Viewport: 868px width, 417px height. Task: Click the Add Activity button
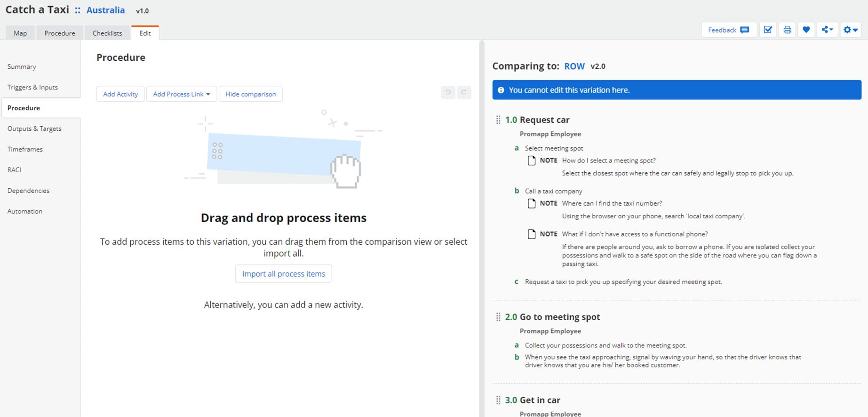pyautogui.click(x=120, y=94)
